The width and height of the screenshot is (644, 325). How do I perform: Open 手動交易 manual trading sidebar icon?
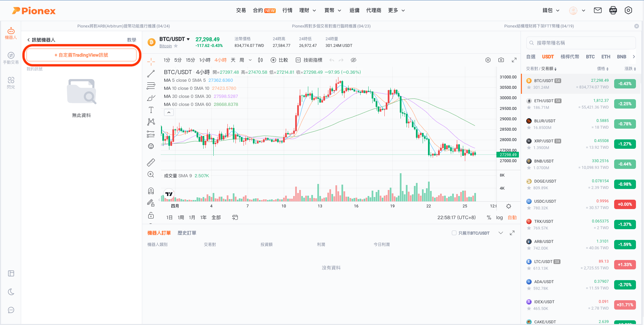click(x=11, y=58)
